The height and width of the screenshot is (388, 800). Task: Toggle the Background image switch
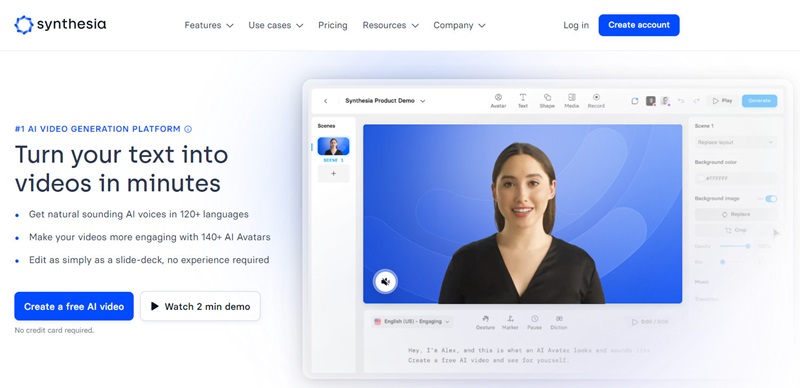[771, 199]
